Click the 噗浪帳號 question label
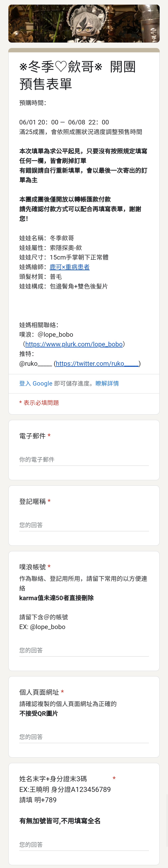Image resolution: width=168 pixels, height=868 pixels. (32, 567)
